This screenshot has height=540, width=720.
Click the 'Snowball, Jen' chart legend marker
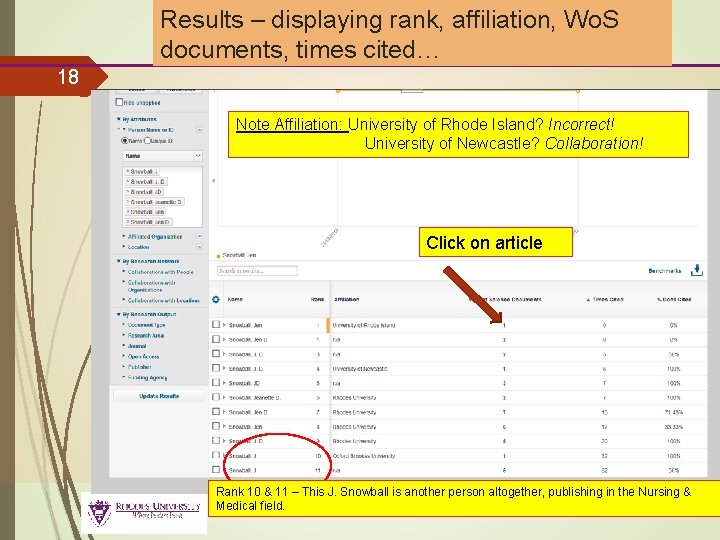(x=219, y=256)
